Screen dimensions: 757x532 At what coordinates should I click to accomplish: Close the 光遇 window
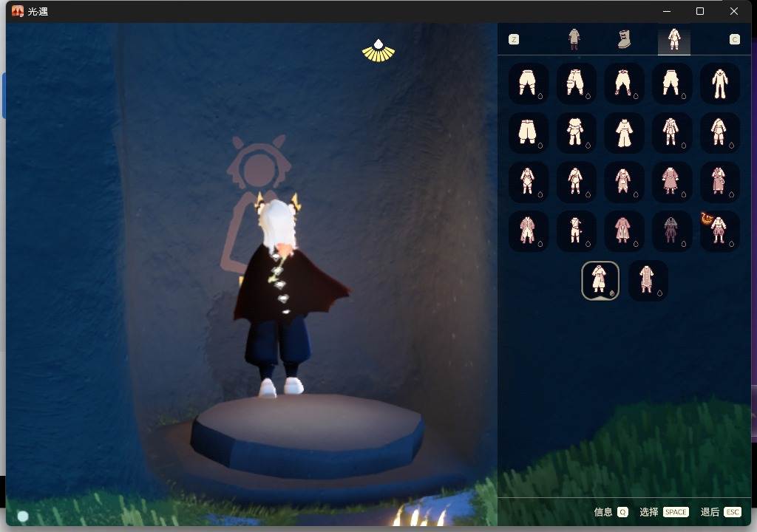(734, 11)
